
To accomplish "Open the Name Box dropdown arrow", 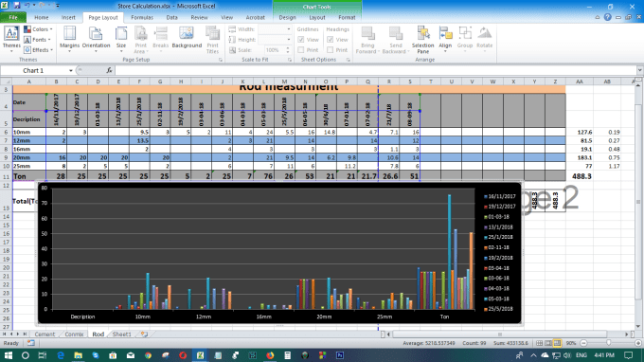I will [71, 71].
